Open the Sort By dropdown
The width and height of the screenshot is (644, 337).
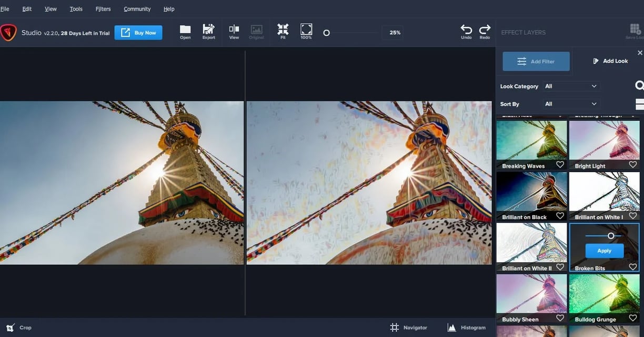pyautogui.click(x=571, y=104)
